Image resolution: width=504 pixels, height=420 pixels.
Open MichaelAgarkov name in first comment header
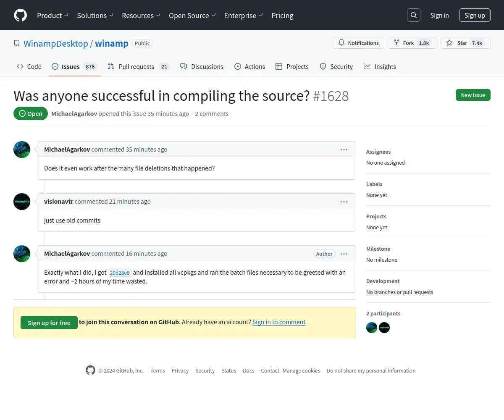pos(67,149)
